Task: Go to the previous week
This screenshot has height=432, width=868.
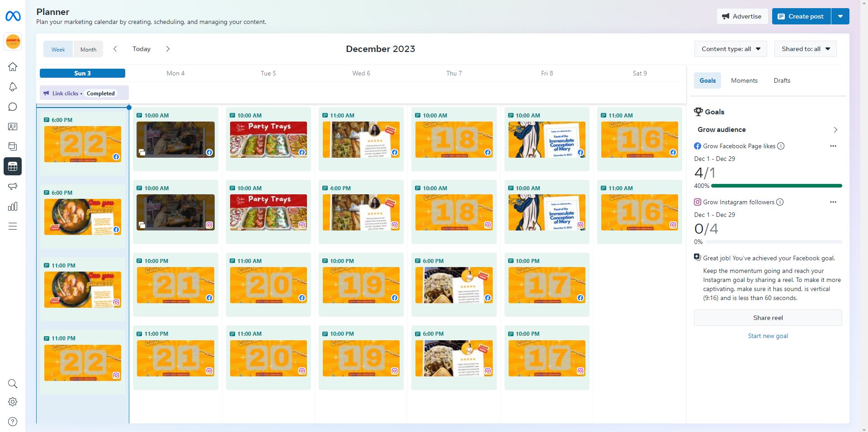Action: coord(115,49)
